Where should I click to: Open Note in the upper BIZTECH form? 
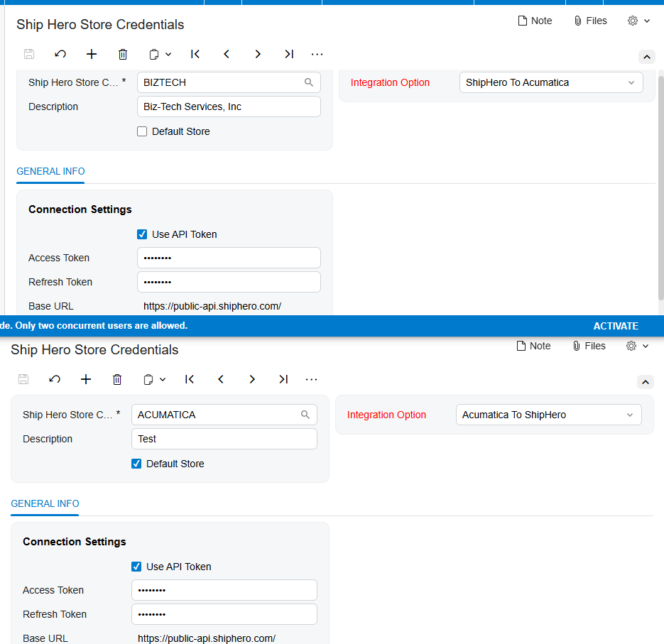point(535,21)
